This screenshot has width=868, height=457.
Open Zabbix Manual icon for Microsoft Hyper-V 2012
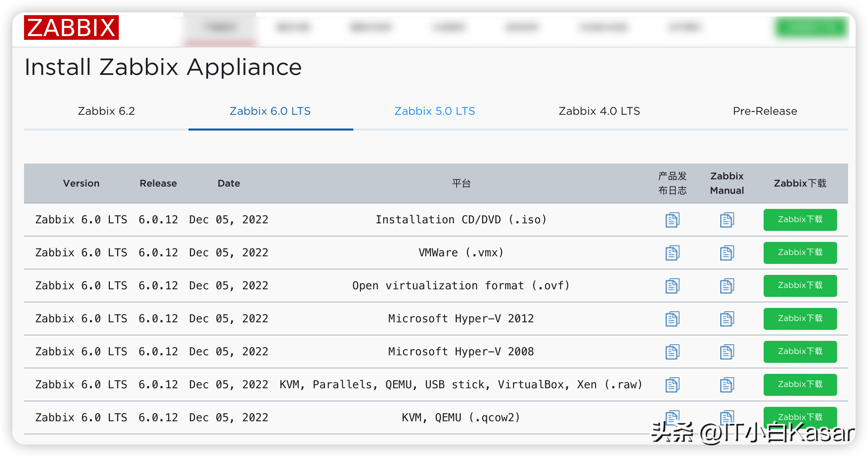(727, 319)
